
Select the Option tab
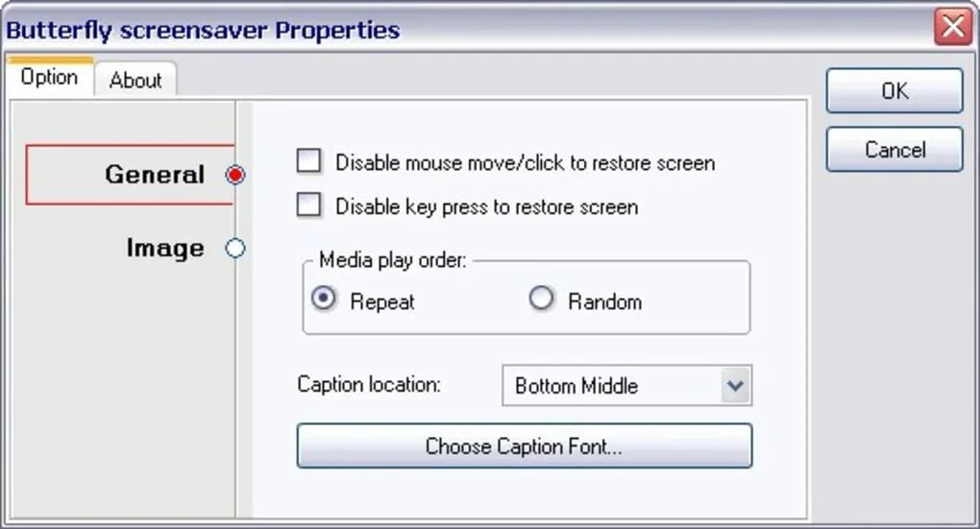tap(49, 77)
